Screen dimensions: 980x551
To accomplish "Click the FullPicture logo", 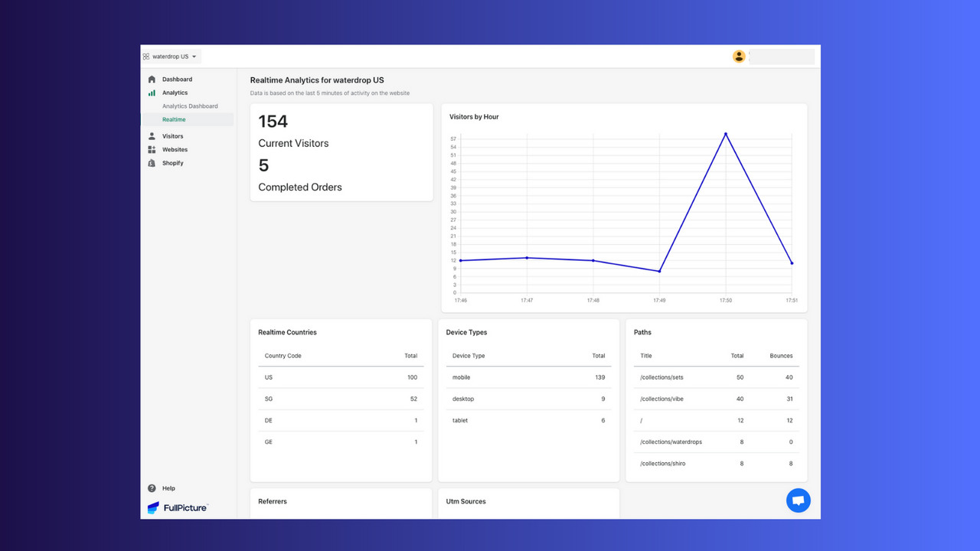I will pos(178,507).
